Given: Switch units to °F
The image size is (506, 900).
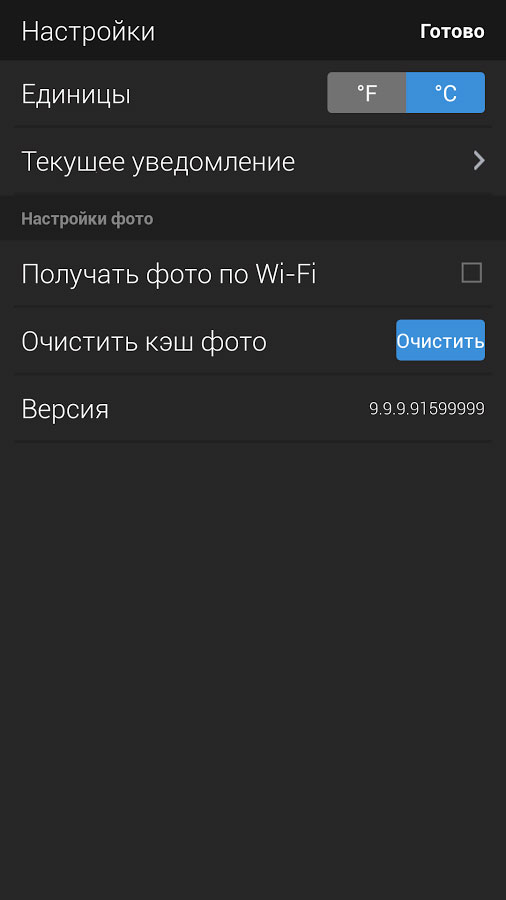Looking at the screenshot, I should [367, 92].
